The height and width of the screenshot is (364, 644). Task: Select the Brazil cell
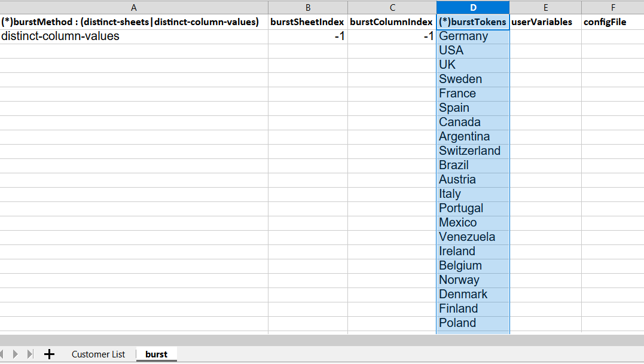(x=473, y=166)
